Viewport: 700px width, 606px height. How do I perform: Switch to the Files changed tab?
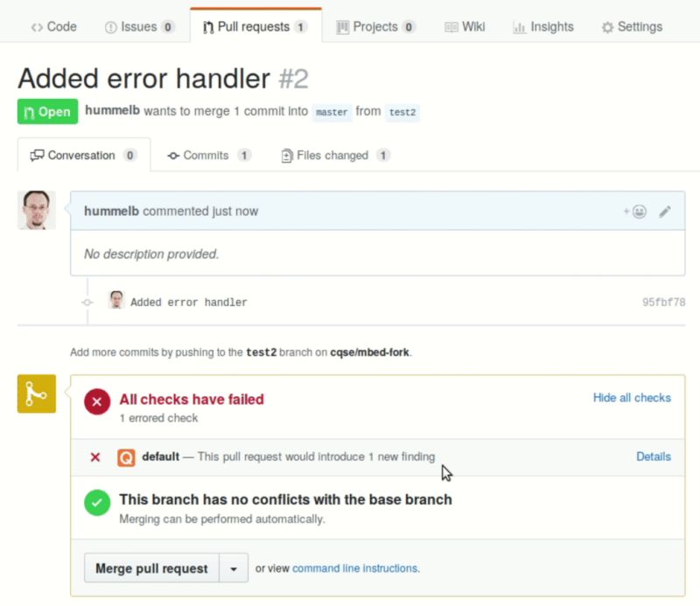tap(332, 155)
